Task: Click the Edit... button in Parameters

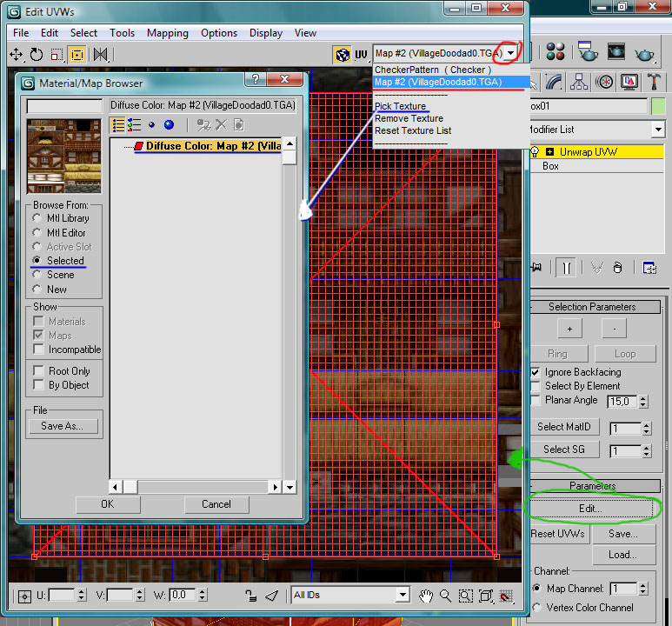Action: tap(590, 509)
